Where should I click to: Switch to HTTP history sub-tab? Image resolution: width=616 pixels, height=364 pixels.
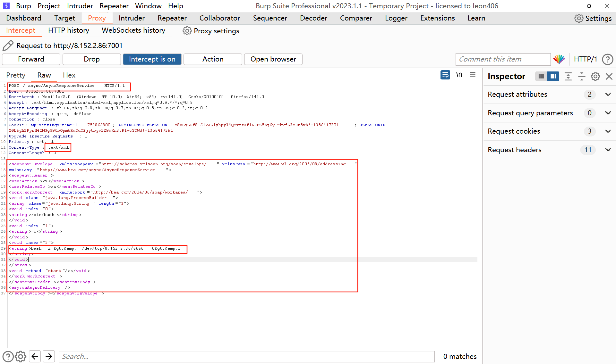point(69,30)
